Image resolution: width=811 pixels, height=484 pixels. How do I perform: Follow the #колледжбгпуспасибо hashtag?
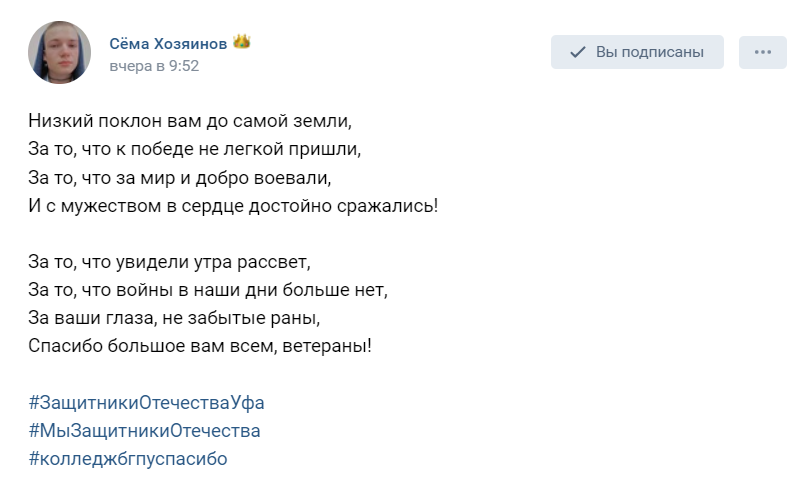tap(128, 459)
